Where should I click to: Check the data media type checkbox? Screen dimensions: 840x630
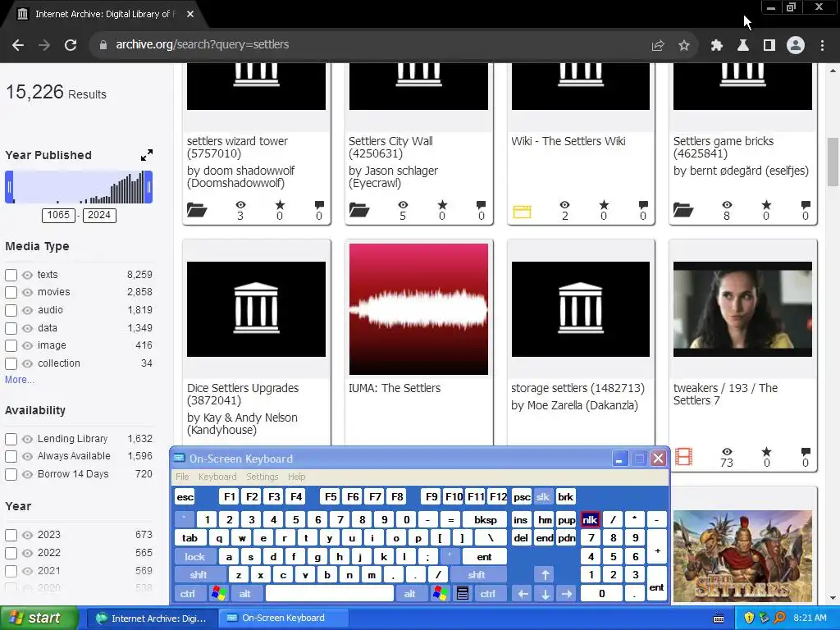tap(11, 328)
